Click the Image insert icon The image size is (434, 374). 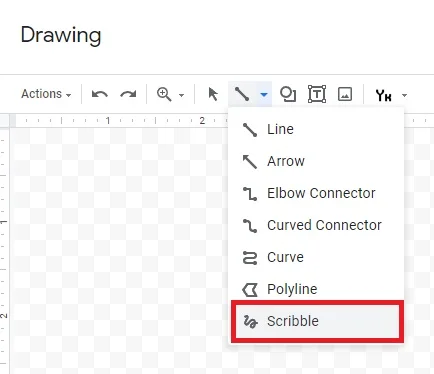pyautogui.click(x=345, y=94)
